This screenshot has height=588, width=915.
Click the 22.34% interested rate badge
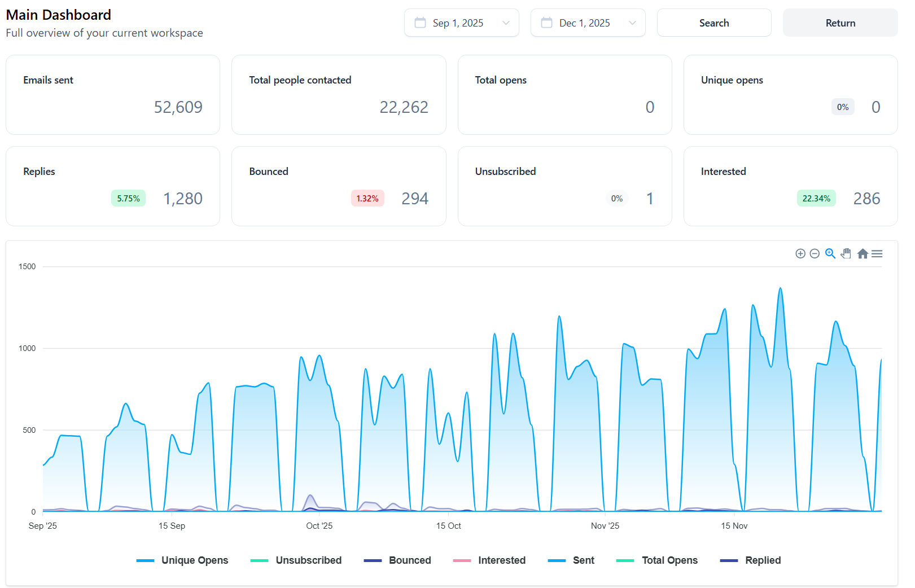coord(816,199)
